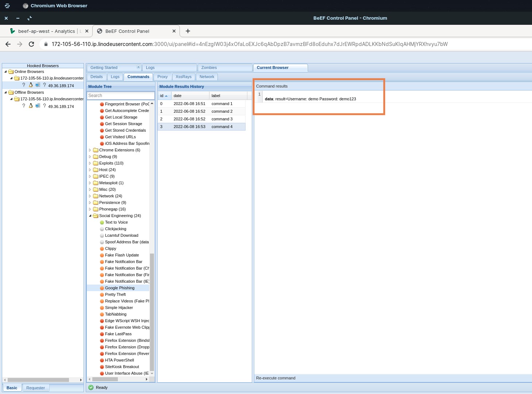Click the module Search field
The height and width of the screenshot is (394, 532).
tap(121, 96)
